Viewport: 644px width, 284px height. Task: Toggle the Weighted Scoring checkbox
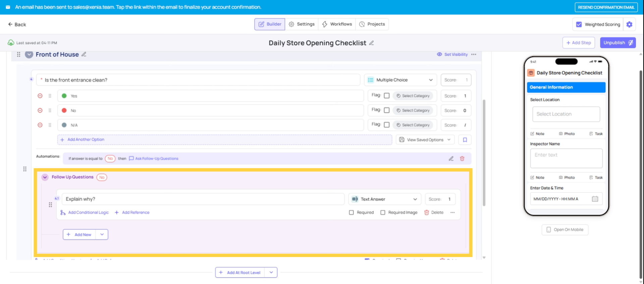pyautogui.click(x=579, y=24)
